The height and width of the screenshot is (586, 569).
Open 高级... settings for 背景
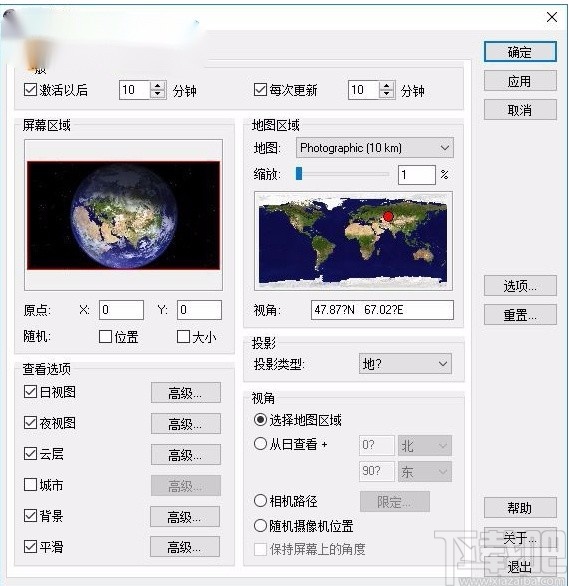[x=185, y=516]
